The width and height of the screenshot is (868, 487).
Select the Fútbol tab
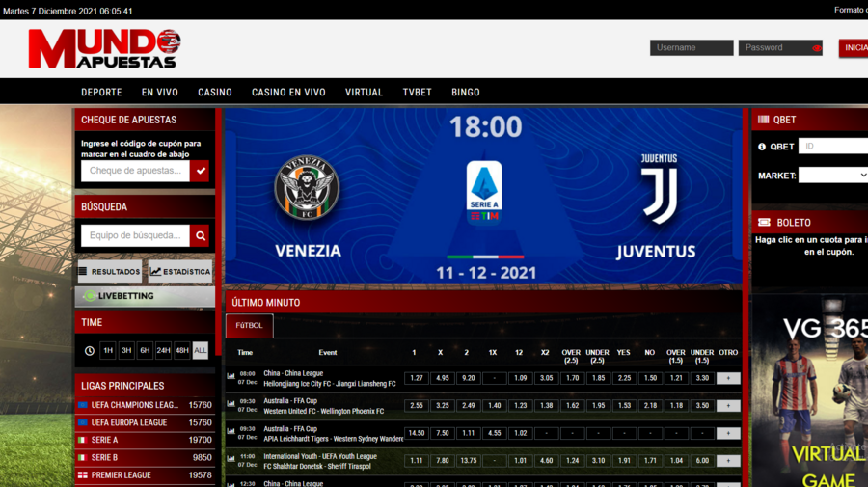pos(249,325)
